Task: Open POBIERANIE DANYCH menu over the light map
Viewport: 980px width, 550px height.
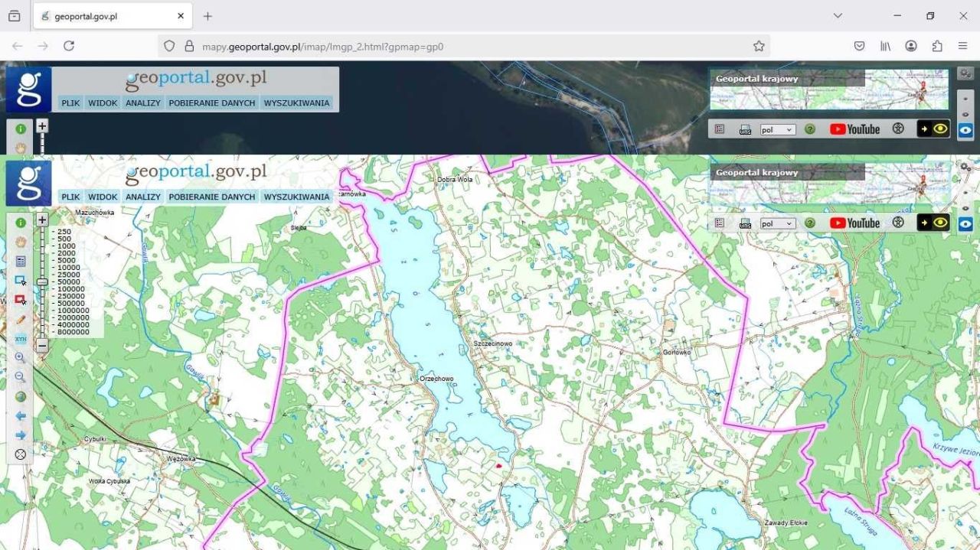Action: coord(212,197)
